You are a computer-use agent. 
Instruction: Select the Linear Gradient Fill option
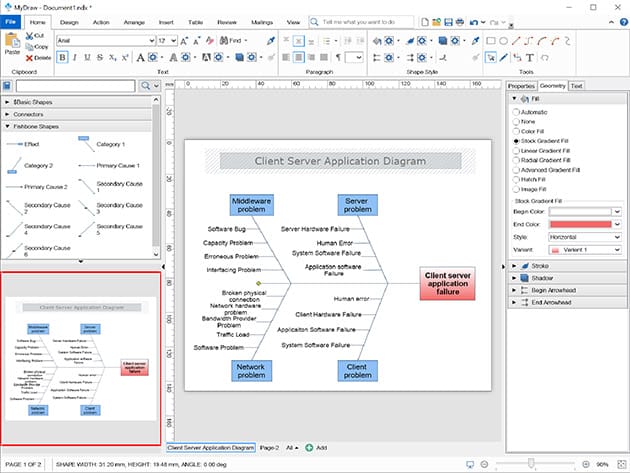[516, 151]
